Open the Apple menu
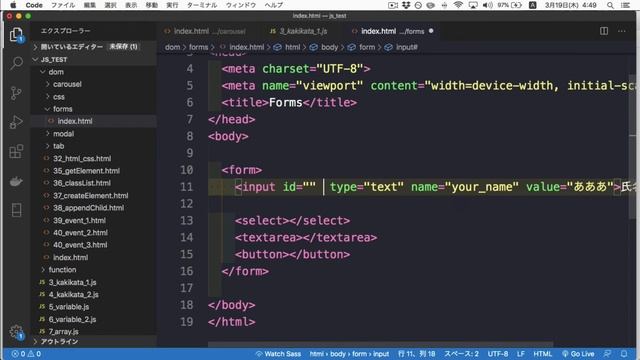The height and width of the screenshot is (360, 640). click(x=13, y=5)
